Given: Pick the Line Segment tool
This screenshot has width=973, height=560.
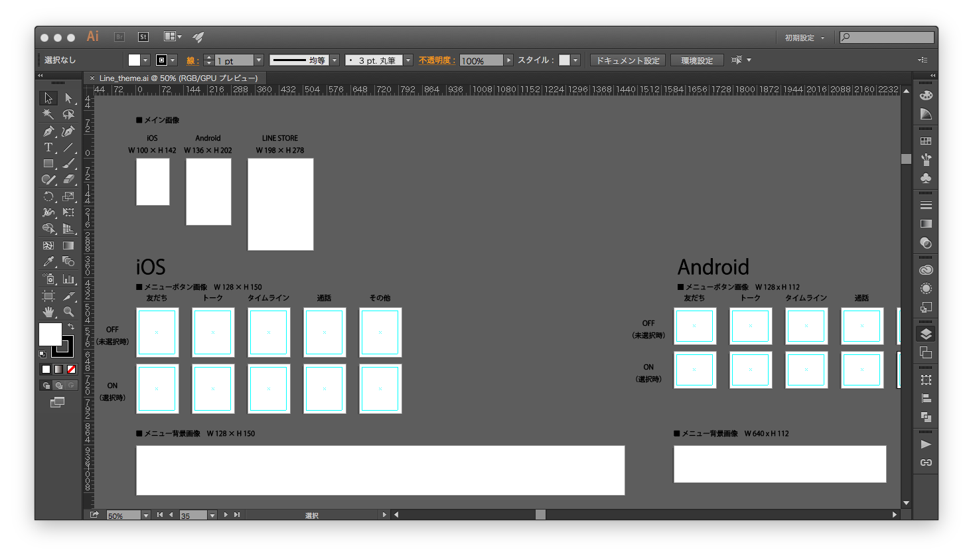Looking at the screenshot, I should (68, 147).
